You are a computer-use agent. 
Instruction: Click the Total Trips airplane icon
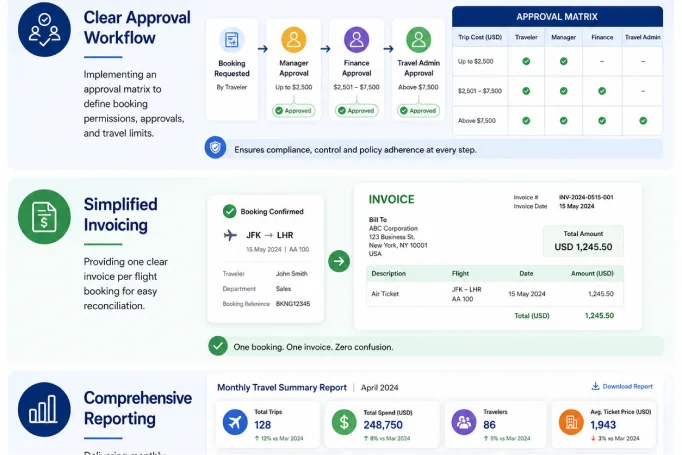(x=235, y=422)
